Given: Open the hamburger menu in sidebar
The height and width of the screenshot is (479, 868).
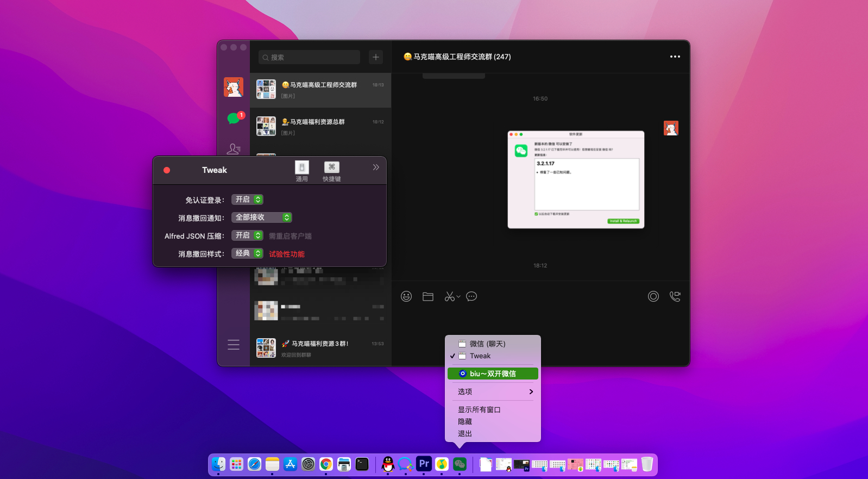Looking at the screenshot, I should click(x=234, y=345).
